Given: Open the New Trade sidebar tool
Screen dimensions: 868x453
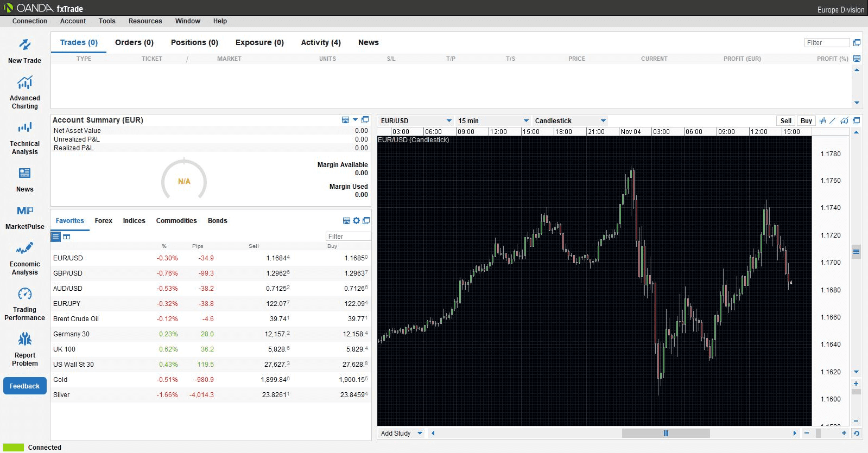Looking at the screenshot, I should (24, 52).
